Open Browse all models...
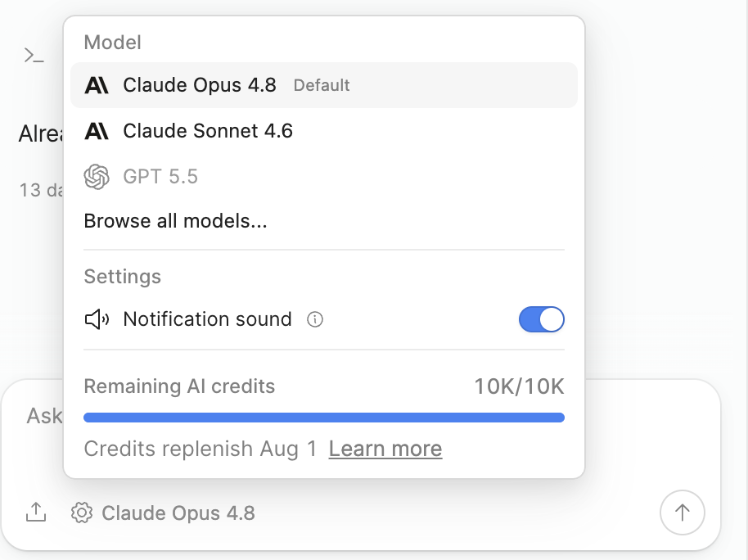The width and height of the screenshot is (748, 560). point(176,221)
